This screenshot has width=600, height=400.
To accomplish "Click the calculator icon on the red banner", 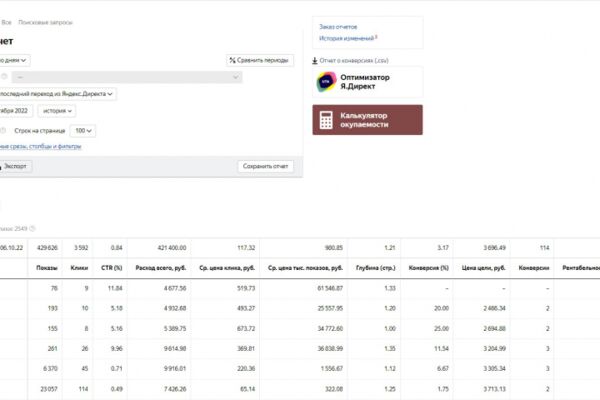I will click(326, 120).
